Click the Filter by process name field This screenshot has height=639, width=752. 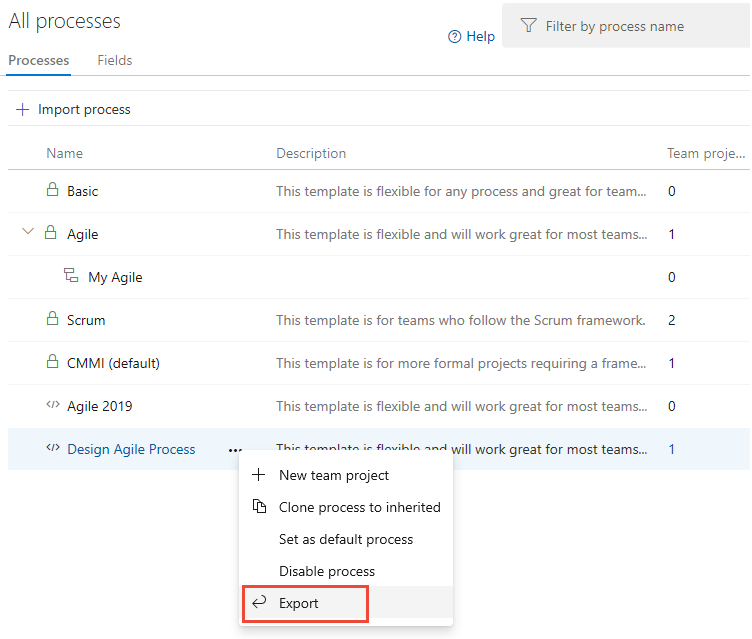pyautogui.click(x=626, y=26)
